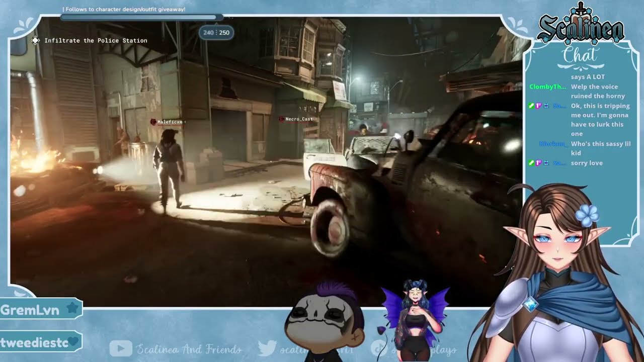Viewport: 644px width, 362px height.
Task: Click the heart icon beside tweediestc
Action: click(x=73, y=341)
